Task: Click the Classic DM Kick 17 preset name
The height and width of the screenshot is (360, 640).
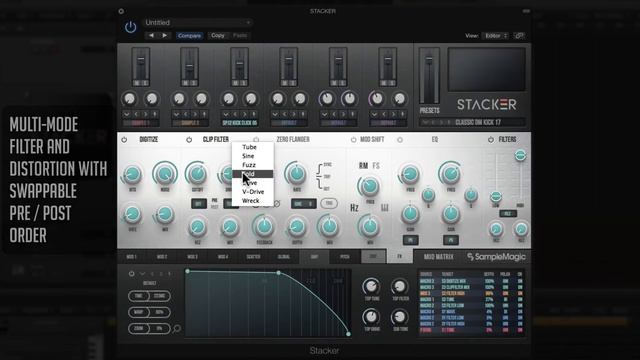Action: pyautogui.click(x=478, y=122)
